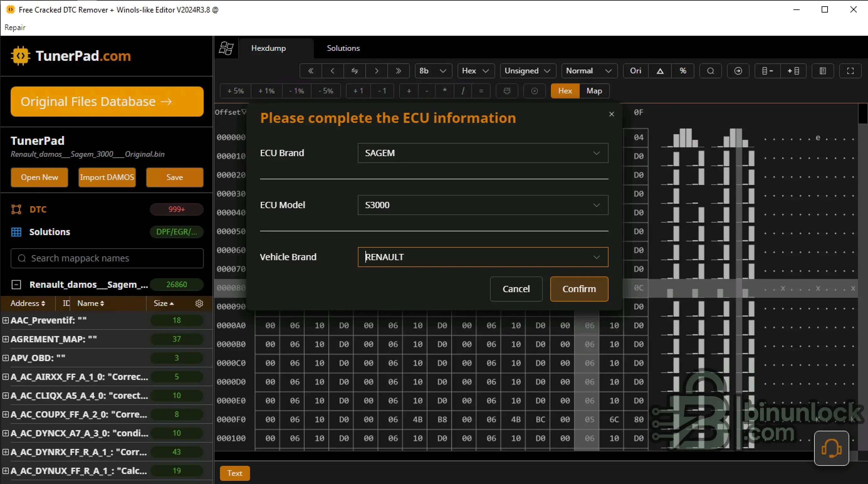Switch to the Hexdump tab
This screenshot has height=484, width=868.
tap(268, 48)
